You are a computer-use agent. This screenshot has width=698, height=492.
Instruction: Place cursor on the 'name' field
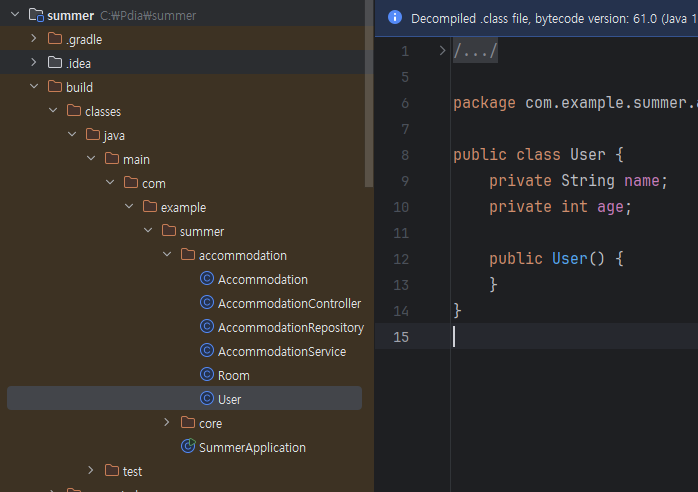point(641,181)
